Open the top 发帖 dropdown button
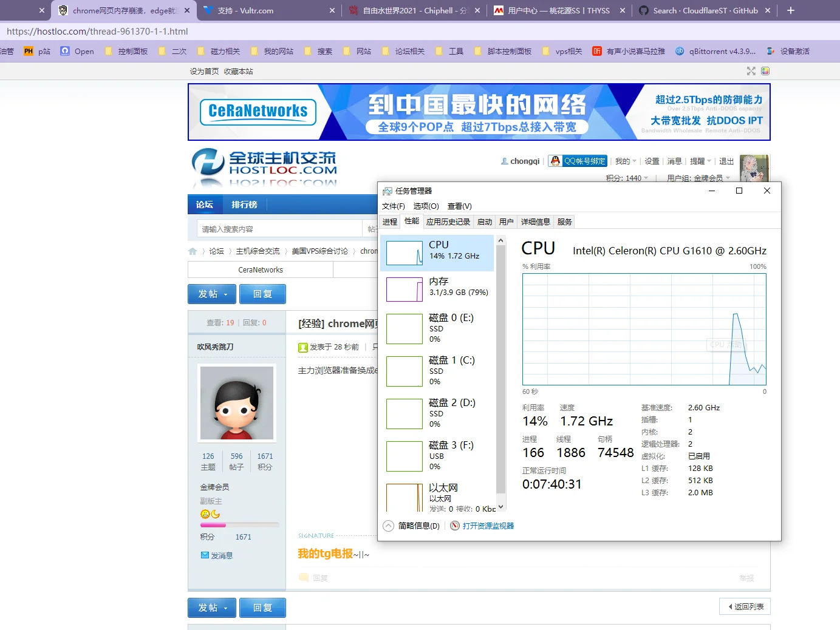 212,294
